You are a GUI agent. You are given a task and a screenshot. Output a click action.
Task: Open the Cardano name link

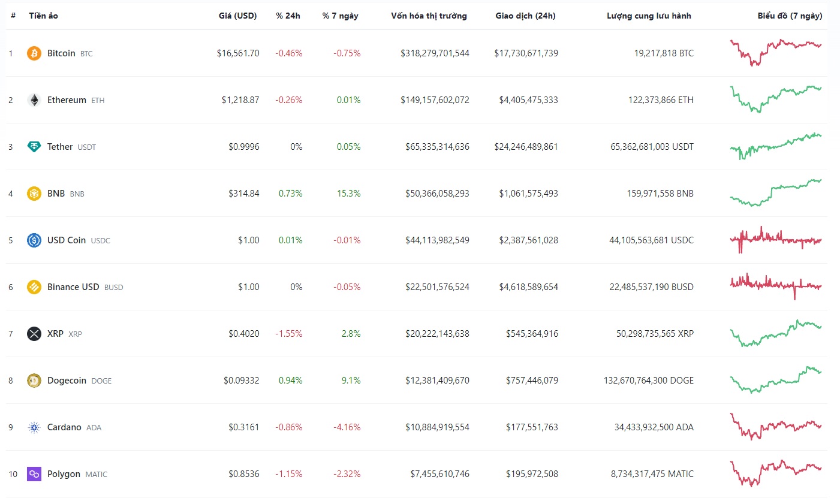coord(64,427)
